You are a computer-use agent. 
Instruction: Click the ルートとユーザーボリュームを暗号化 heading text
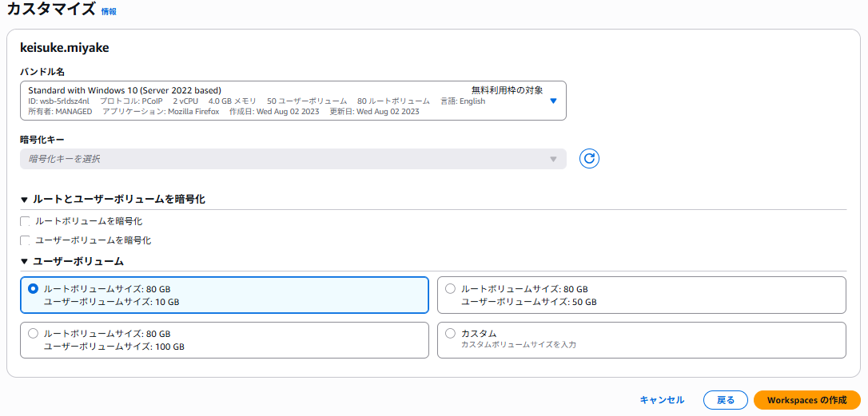[119, 200]
